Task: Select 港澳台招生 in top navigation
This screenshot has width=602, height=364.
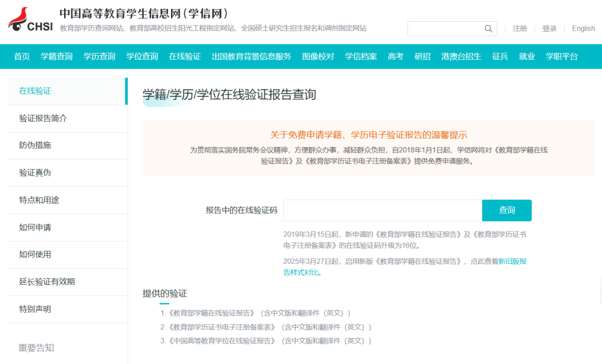Action: click(461, 56)
